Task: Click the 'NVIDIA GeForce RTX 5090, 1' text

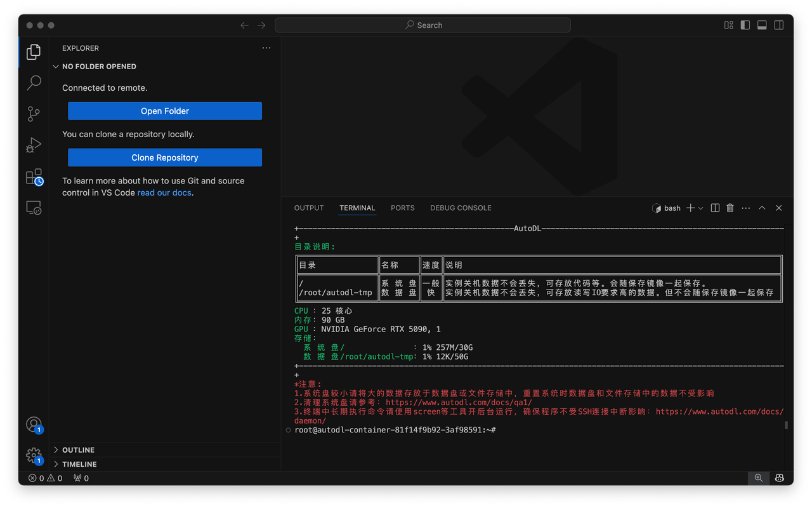Action: click(381, 330)
